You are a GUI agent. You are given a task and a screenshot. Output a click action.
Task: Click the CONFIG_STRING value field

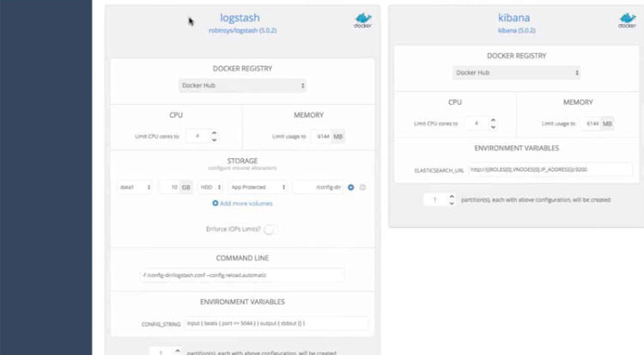pyautogui.click(x=276, y=323)
